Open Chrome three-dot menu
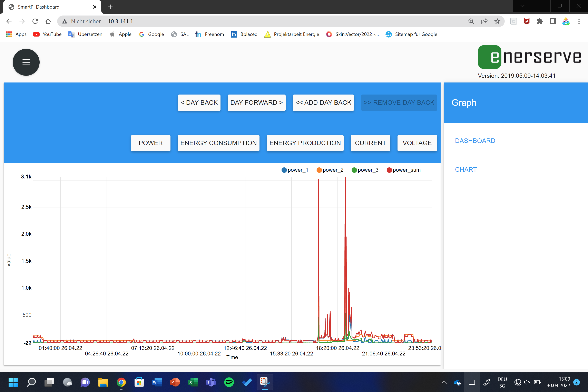 click(x=579, y=21)
